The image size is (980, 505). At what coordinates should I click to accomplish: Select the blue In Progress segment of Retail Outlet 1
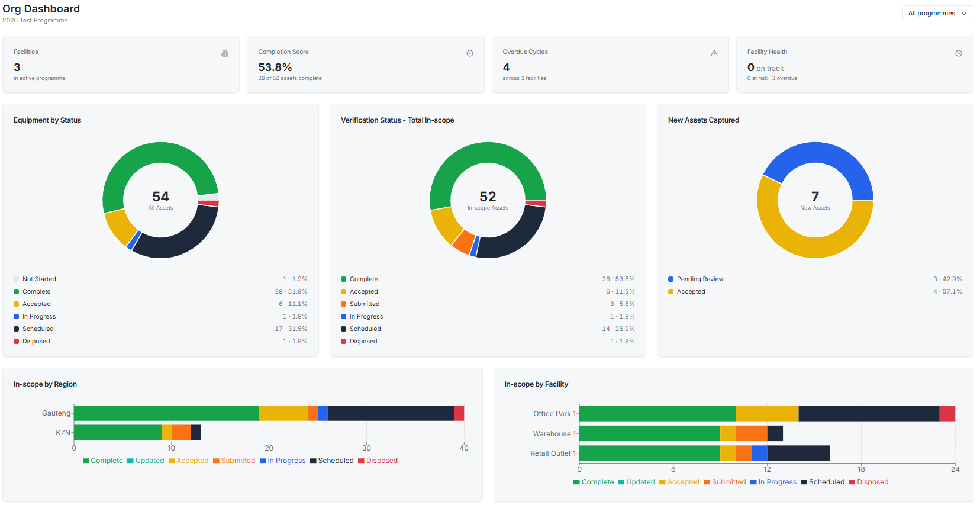coord(759,453)
